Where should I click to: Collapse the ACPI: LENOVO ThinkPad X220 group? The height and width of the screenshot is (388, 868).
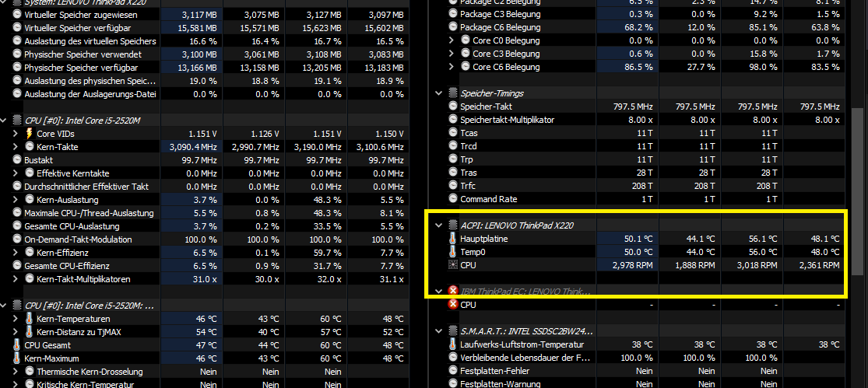click(439, 225)
